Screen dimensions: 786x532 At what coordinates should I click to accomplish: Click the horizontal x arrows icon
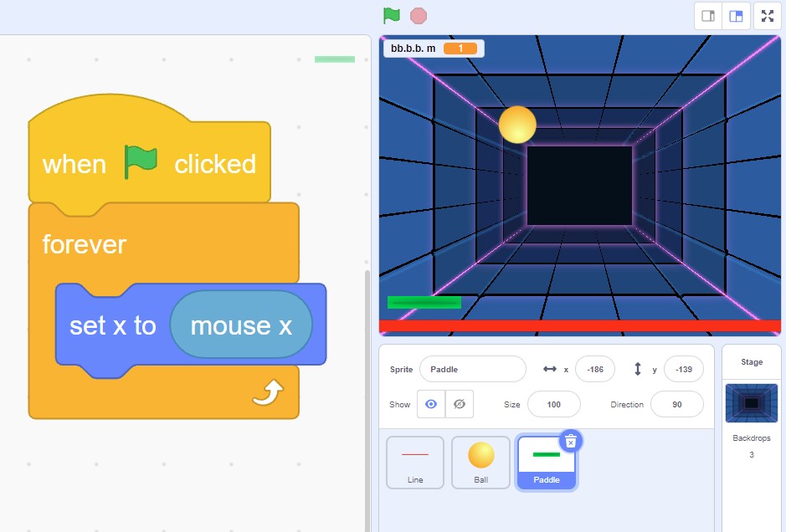click(550, 369)
